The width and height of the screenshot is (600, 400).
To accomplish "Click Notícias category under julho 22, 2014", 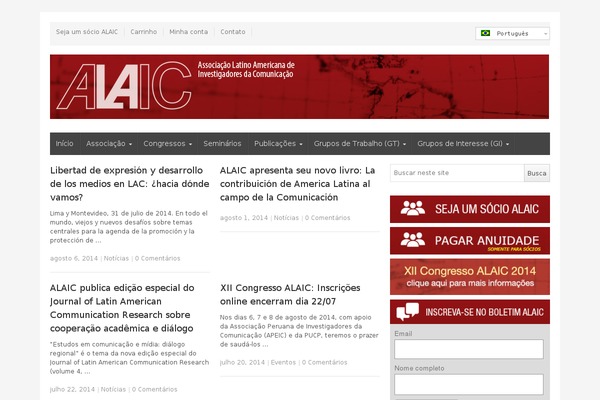I will pyautogui.click(x=113, y=389).
